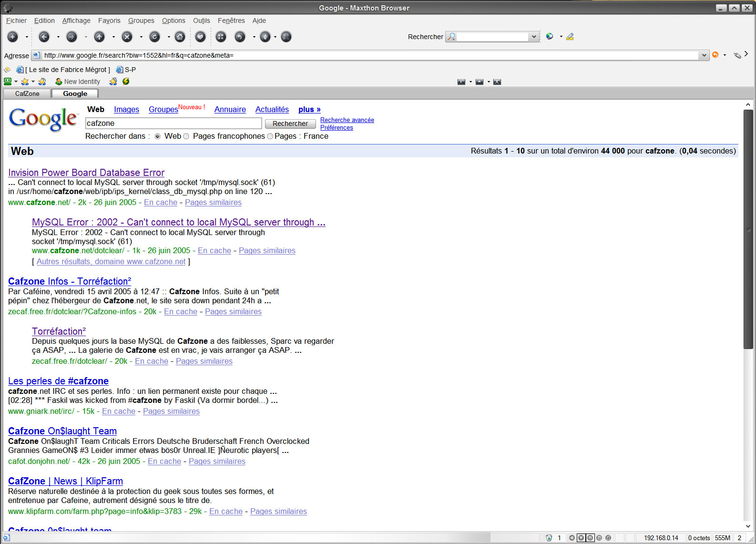Viewport: 756px width, 544px height.
Task: Click the list-view toolbar icon
Action: click(286, 37)
